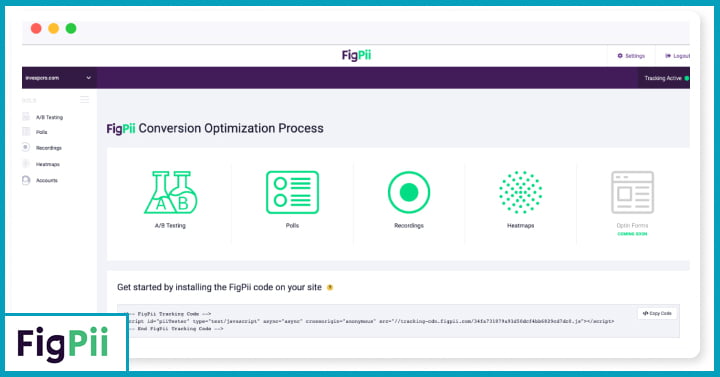This screenshot has width=720, height=377.
Task: Click the Recordings sidebar icon
Action: coord(26,147)
